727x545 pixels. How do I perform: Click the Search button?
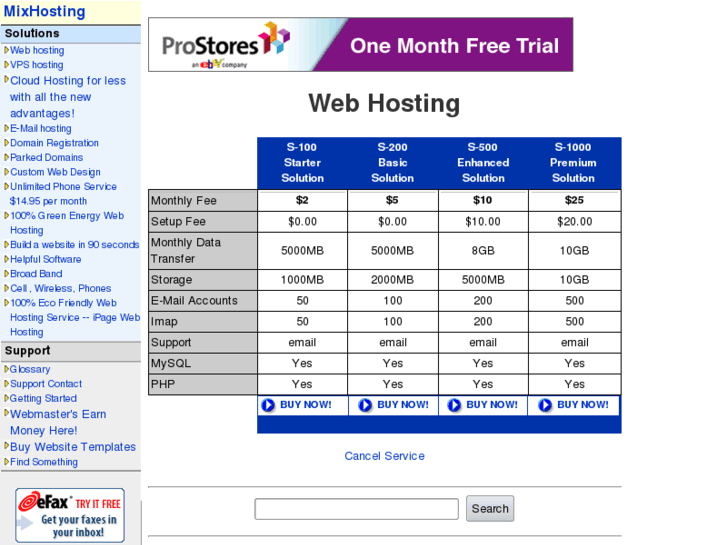pyautogui.click(x=490, y=508)
